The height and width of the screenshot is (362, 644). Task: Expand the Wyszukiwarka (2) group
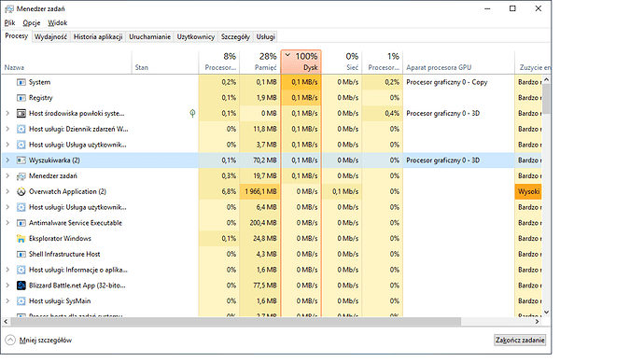[7, 160]
